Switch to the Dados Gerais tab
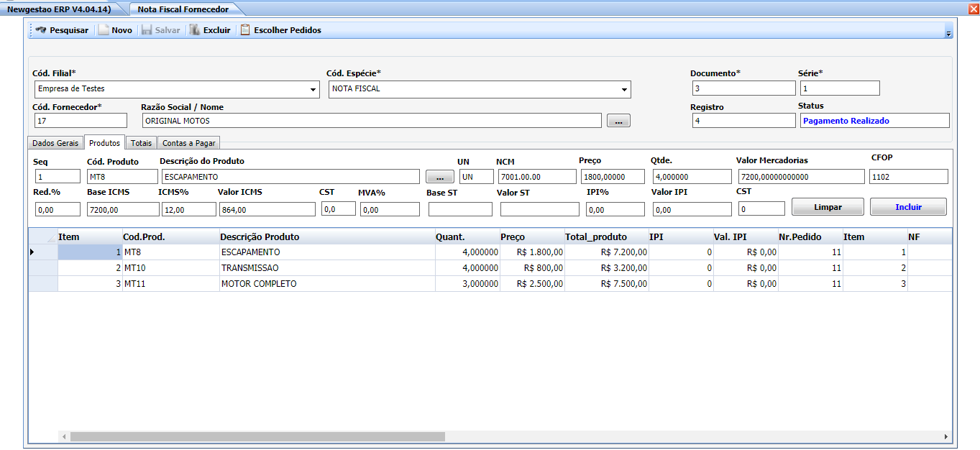This screenshot has width=980, height=450. [55, 143]
